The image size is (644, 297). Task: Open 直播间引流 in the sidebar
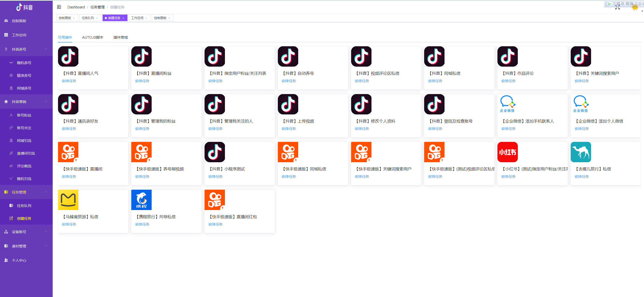pos(26,153)
